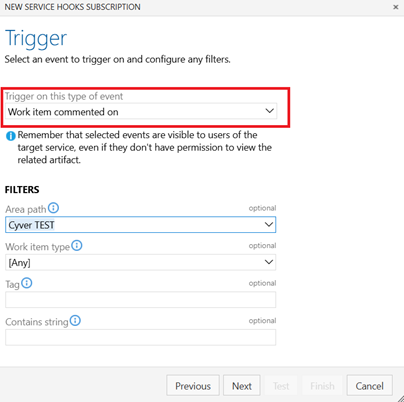Image resolution: width=404 pixels, height=402 pixels.
Task: Click the Next button
Action: tap(242, 386)
